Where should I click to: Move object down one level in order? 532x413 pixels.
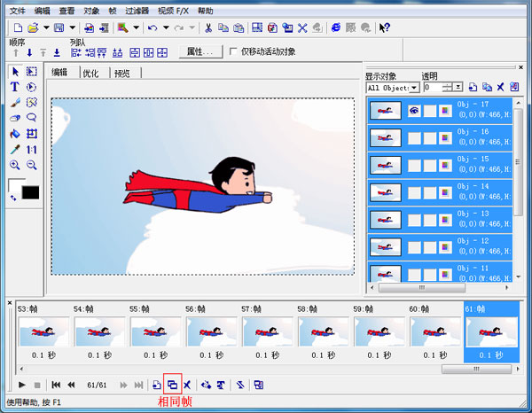click(x=29, y=52)
